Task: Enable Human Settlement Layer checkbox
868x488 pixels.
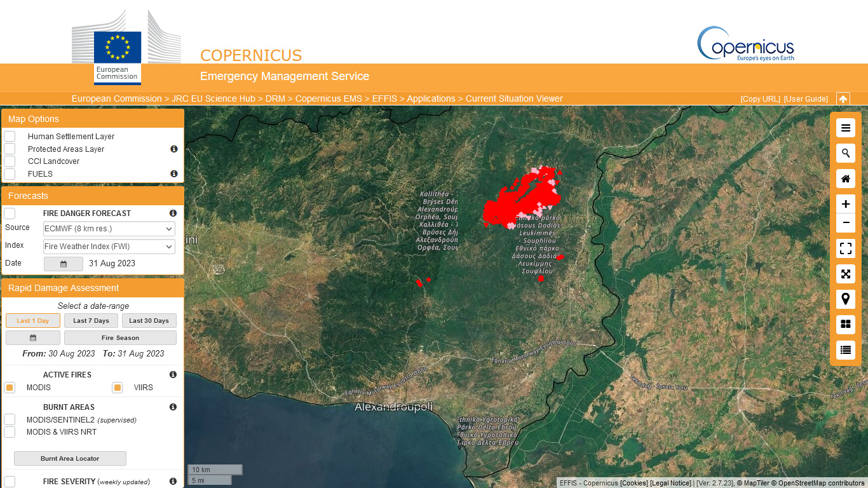Action: [10, 136]
